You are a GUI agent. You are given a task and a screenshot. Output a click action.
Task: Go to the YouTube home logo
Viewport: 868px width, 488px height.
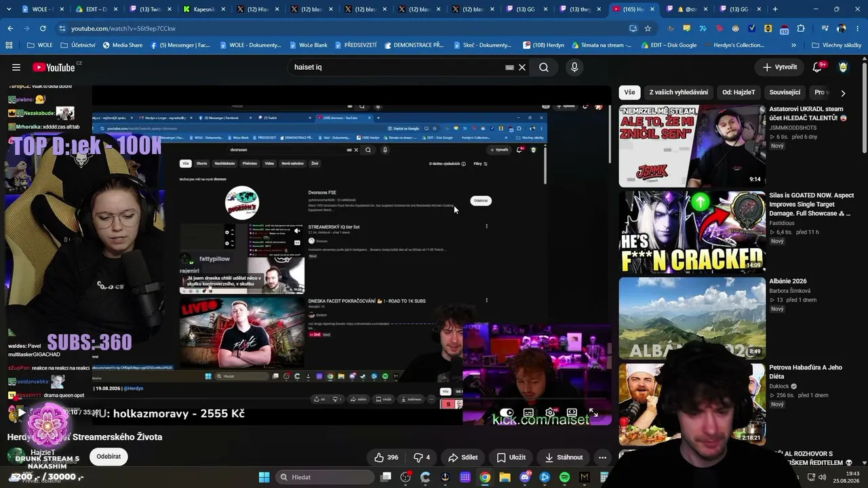54,67
